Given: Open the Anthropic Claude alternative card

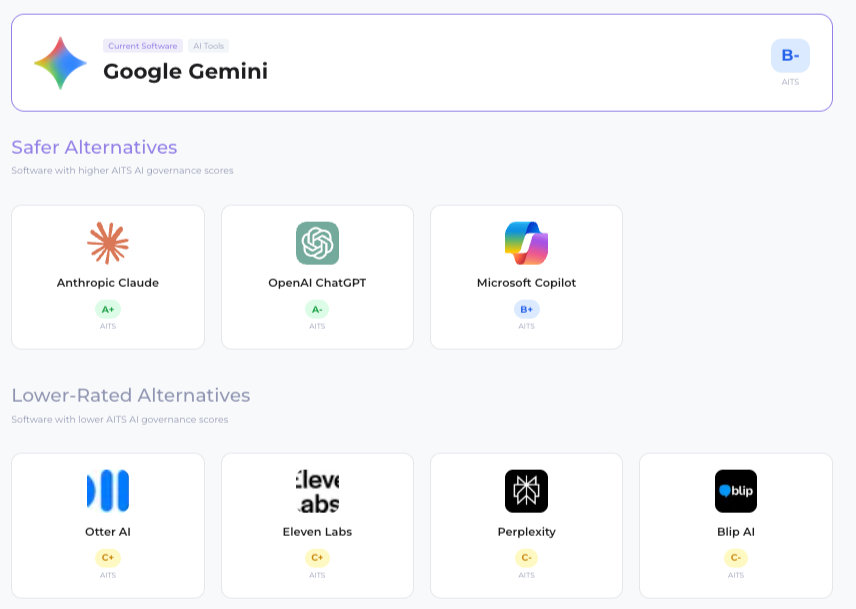Looking at the screenshot, I should (107, 277).
